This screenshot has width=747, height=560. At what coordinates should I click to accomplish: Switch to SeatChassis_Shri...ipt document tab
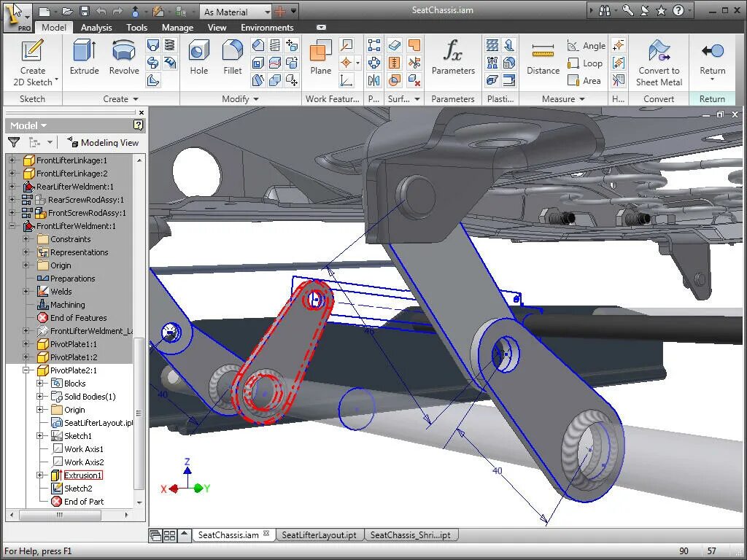click(x=410, y=534)
